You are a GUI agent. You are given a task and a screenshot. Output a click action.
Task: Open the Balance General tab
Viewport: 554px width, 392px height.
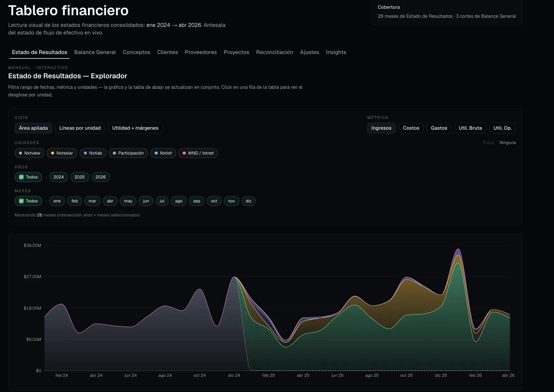pyautogui.click(x=95, y=52)
